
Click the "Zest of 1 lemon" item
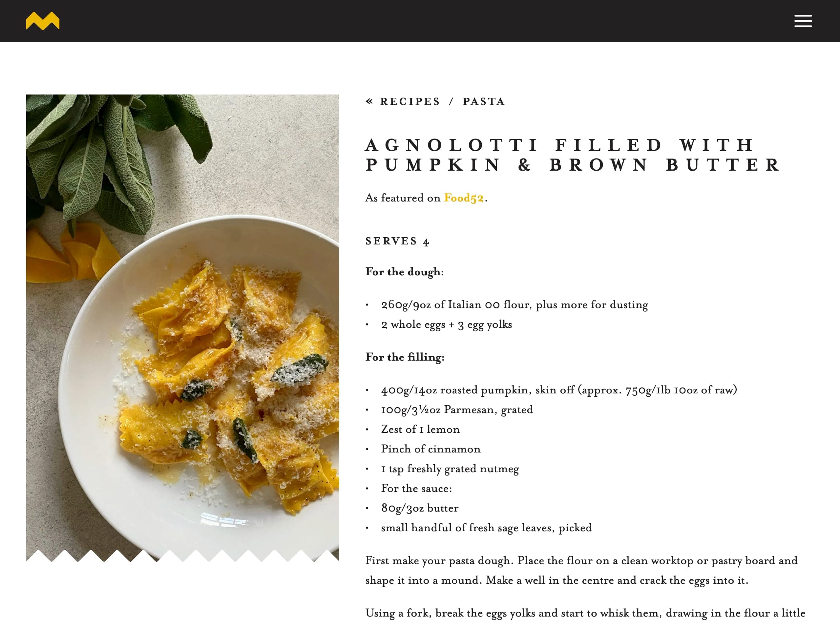420,429
